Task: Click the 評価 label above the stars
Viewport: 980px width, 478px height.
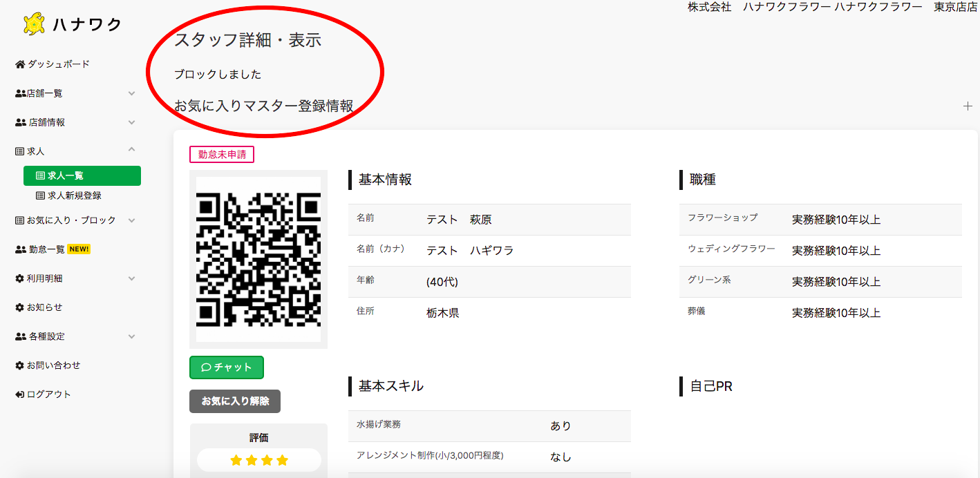Action: coord(258,437)
